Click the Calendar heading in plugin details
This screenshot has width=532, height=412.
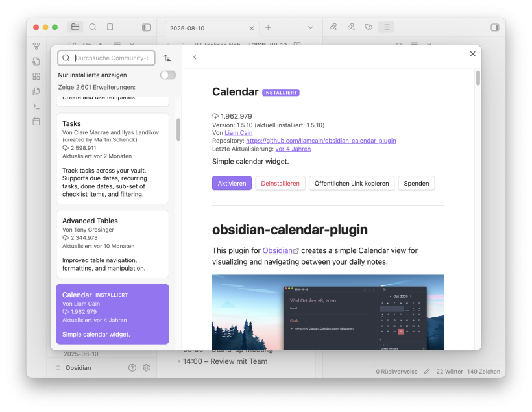[x=235, y=91]
